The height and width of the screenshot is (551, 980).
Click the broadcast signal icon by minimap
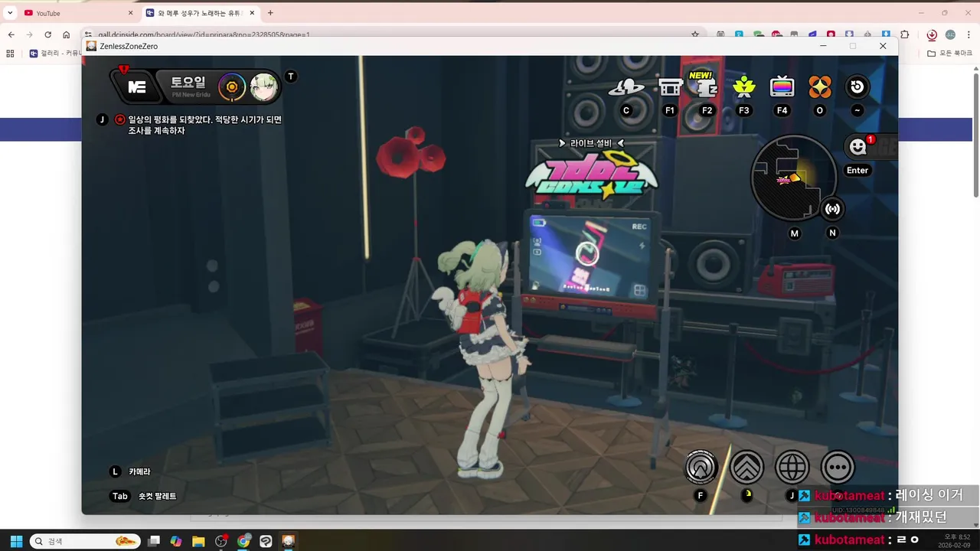[x=832, y=209]
